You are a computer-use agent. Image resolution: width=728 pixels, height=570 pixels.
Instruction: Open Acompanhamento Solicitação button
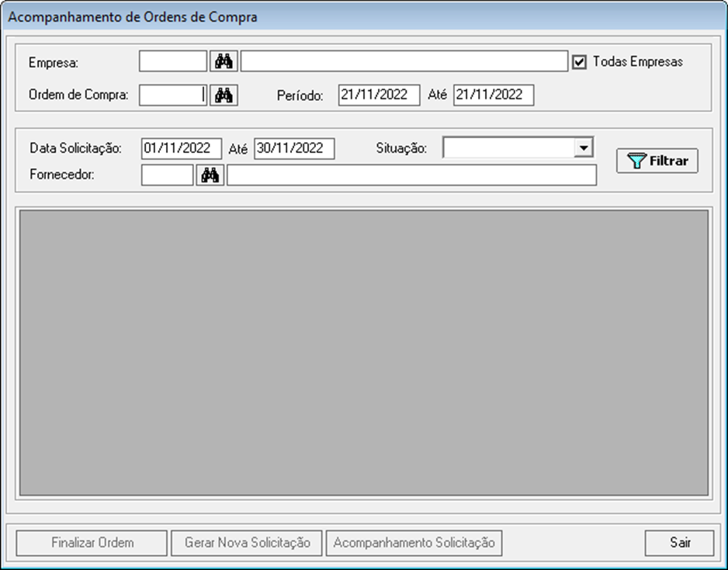(414, 543)
